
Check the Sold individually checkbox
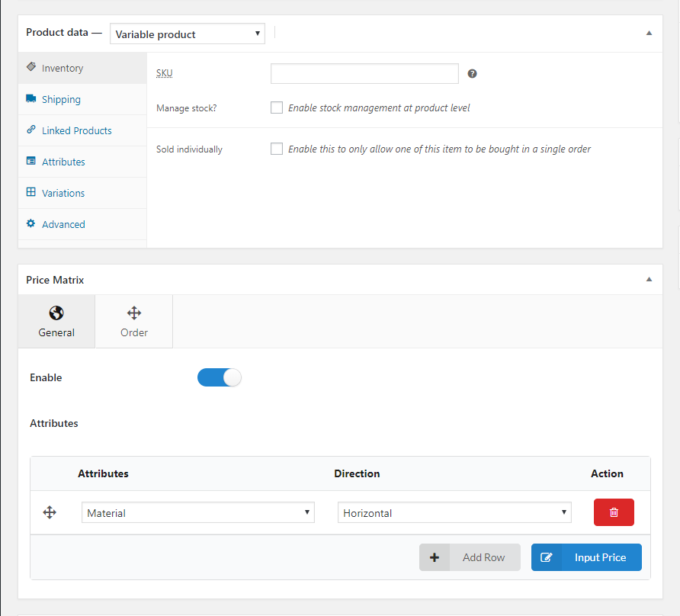277,149
